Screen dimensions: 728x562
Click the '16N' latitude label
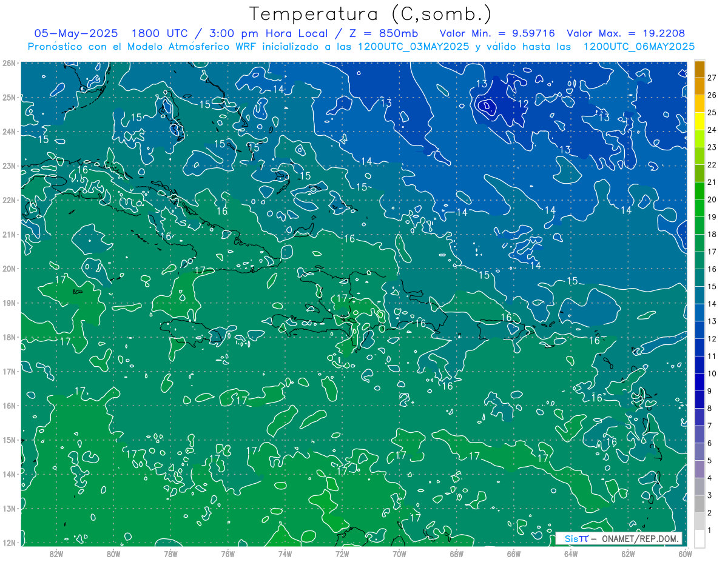pyautogui.click(x=9, y=406)
